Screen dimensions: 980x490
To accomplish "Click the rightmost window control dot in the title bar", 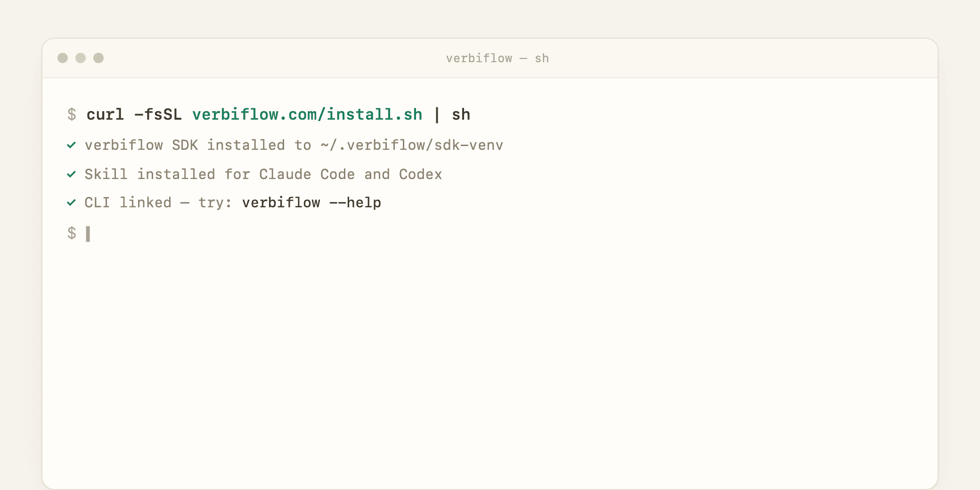I will pyautogui.click(x=98, y=58).
